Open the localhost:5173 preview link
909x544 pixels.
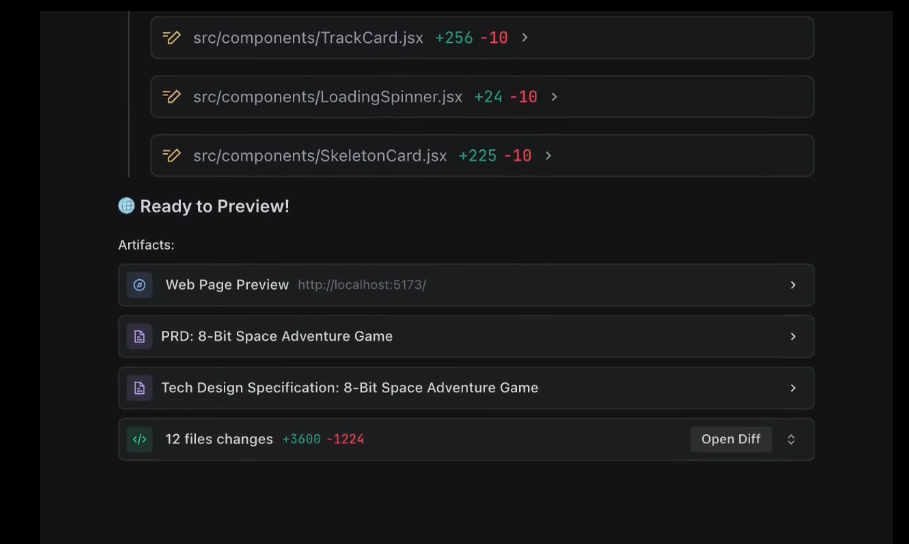[362, 285]
